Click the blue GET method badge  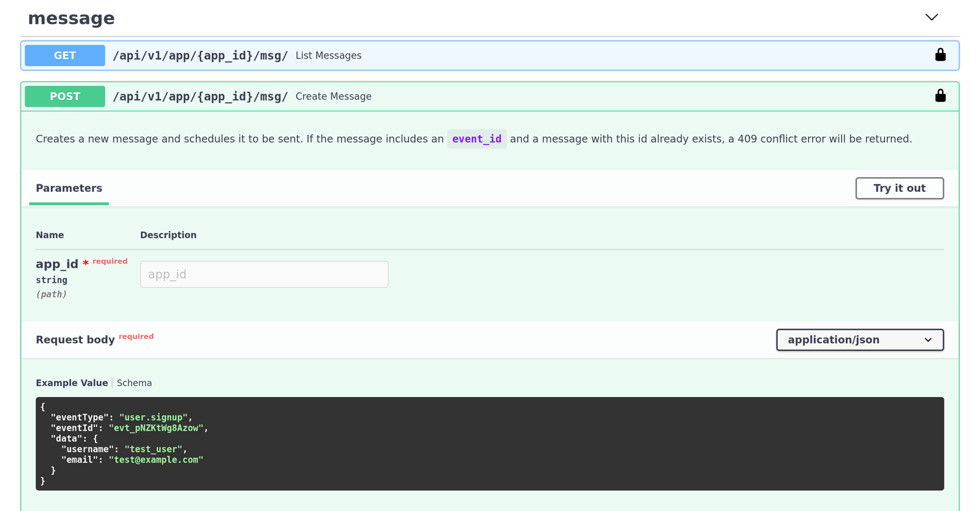click(x=65, y=56)
